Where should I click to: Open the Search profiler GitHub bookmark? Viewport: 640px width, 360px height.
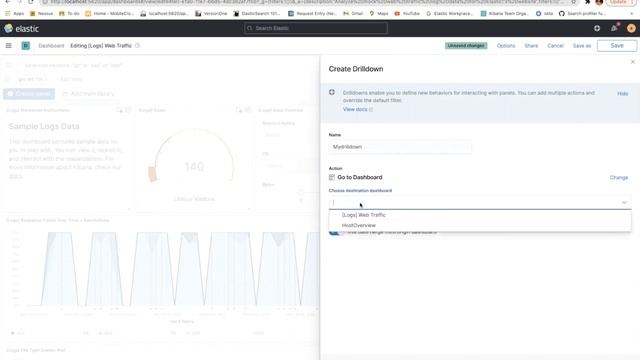coord(582,13)
